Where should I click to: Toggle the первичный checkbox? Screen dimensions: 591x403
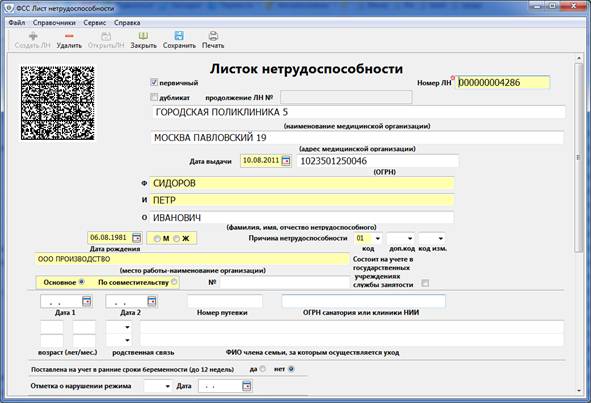point(154,82)
